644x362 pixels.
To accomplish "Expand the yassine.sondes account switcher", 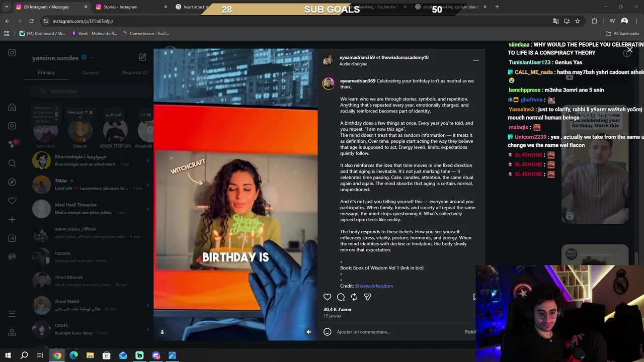I will pos(92,58).
